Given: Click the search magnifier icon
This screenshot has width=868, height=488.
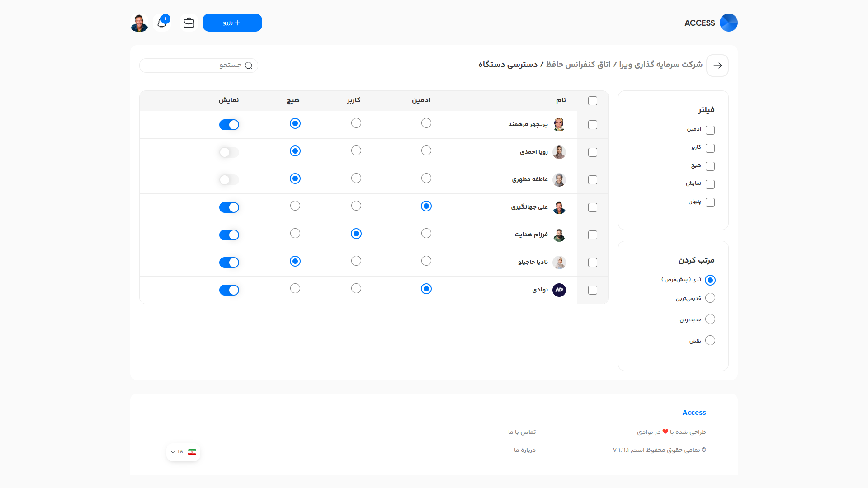Looking at the screenshot, I should click(249, 66).
